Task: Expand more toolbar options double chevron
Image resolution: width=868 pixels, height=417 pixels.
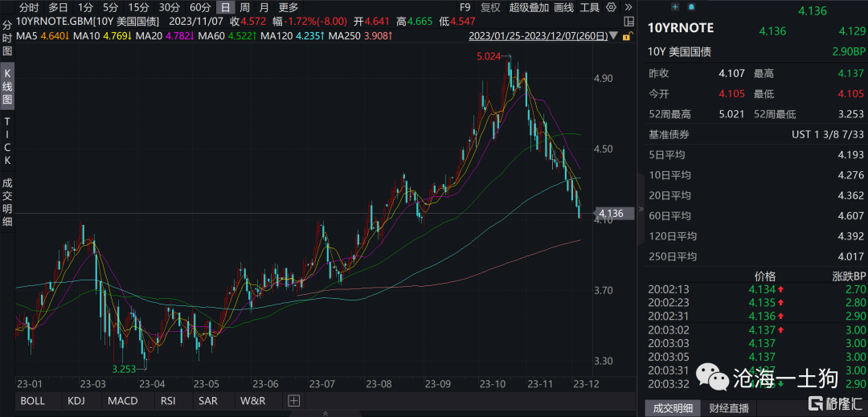Action: pyautogui.click(x=628, y=7)
